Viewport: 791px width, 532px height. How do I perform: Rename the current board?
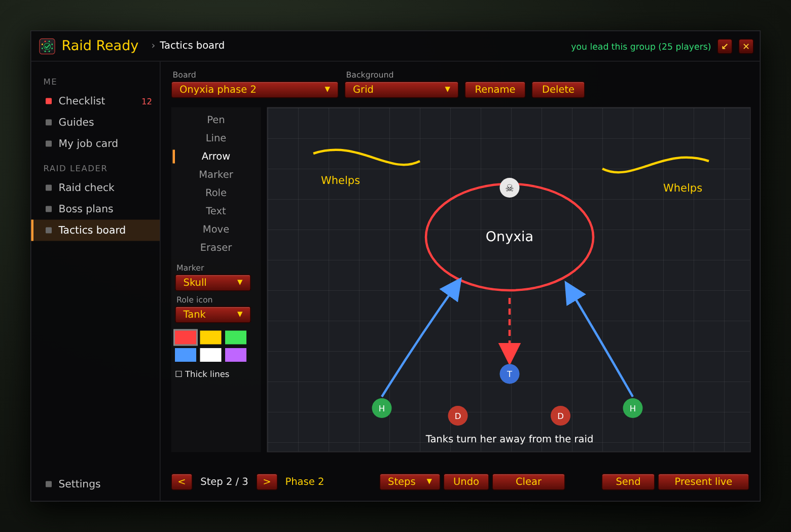coord(495,89)
